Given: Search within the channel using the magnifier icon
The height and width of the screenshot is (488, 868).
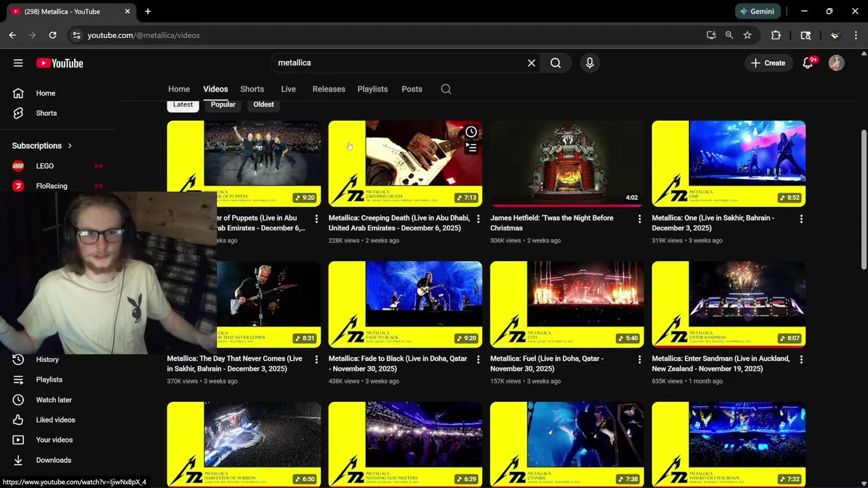Looking at the screenshot, I should point(446,89).
